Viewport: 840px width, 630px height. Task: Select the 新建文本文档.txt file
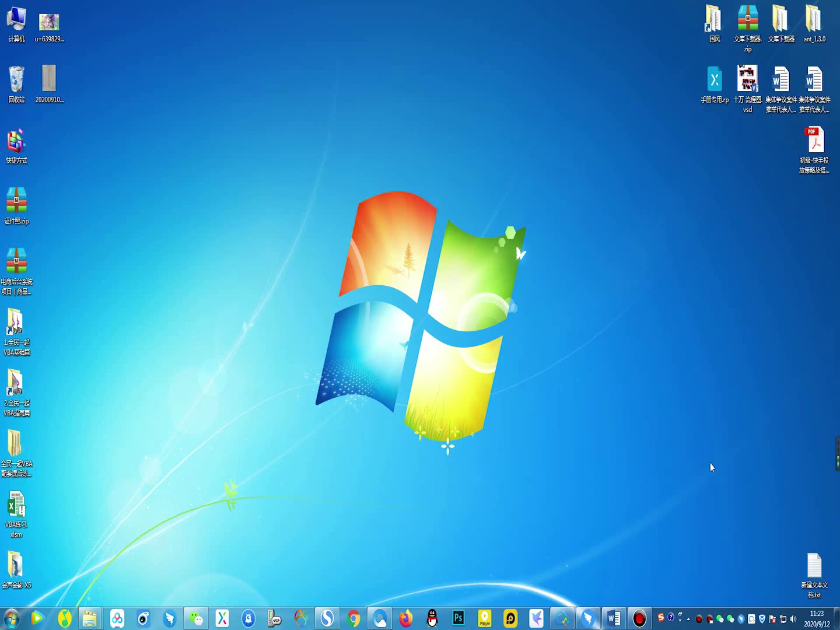pos(814,575)
